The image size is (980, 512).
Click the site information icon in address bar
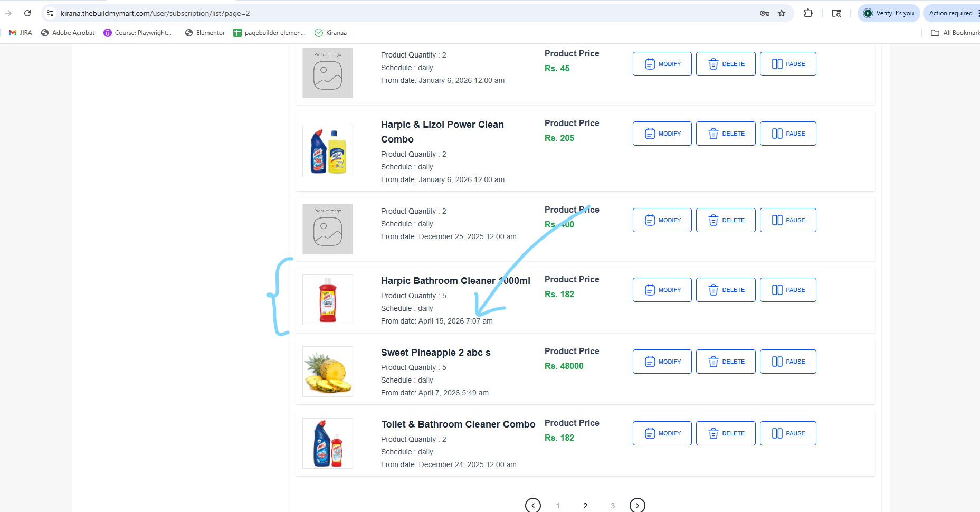tap(50, 13)
